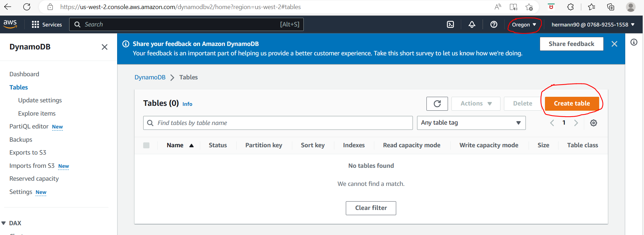Screen dimensions: 644x235
Task: Add this page to favorites star icon
Action: point(529,7)
